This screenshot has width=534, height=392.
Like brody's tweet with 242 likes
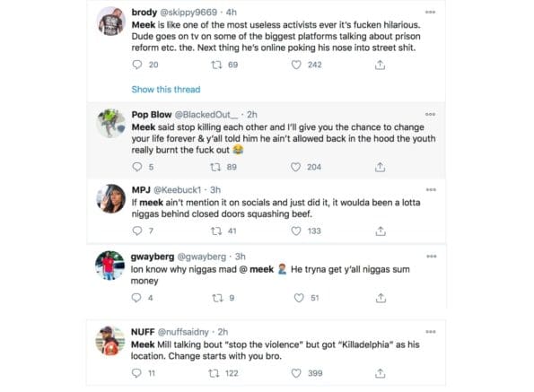(x=296, y=65)
